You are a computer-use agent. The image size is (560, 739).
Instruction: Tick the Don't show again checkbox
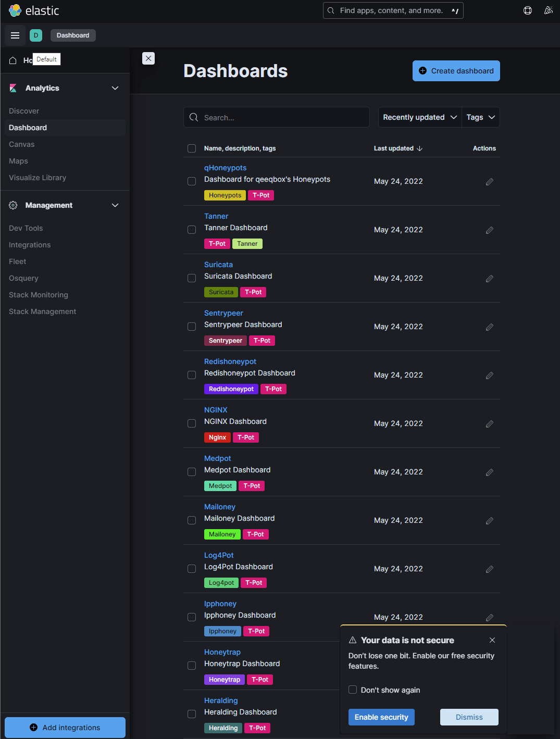click(x=353, y=690)
